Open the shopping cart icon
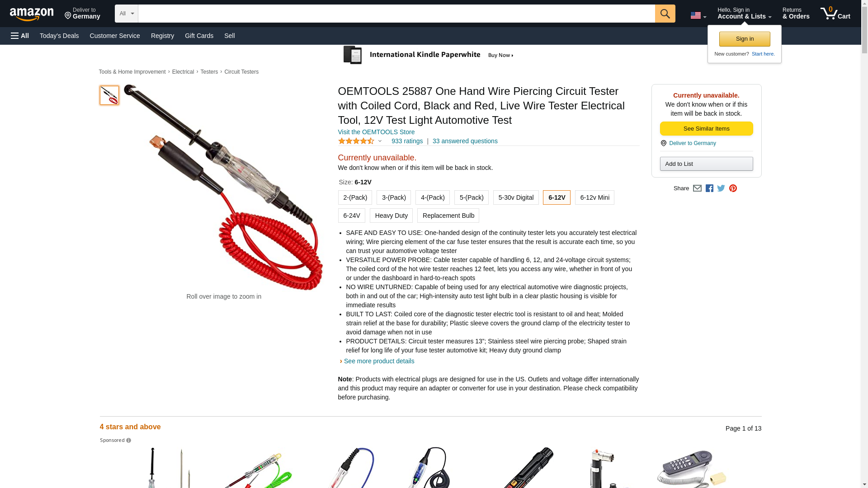This screenshot has width=868, height=488. click(x=835, y=14)
